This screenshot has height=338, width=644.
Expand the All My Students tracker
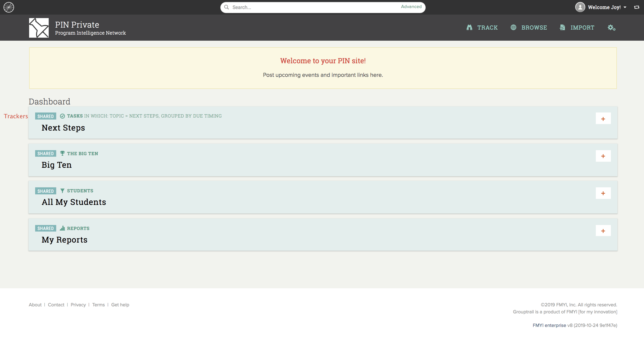click(x=603, y=193)
